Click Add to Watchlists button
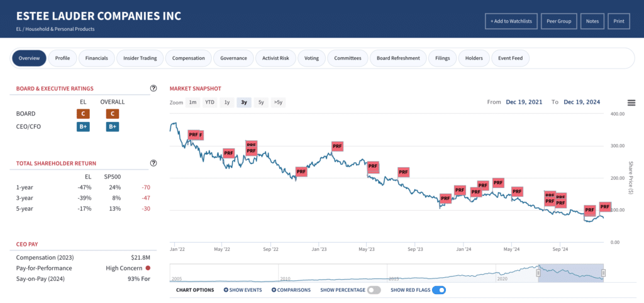Screen dimensions: 644x303 coord(511,21)
